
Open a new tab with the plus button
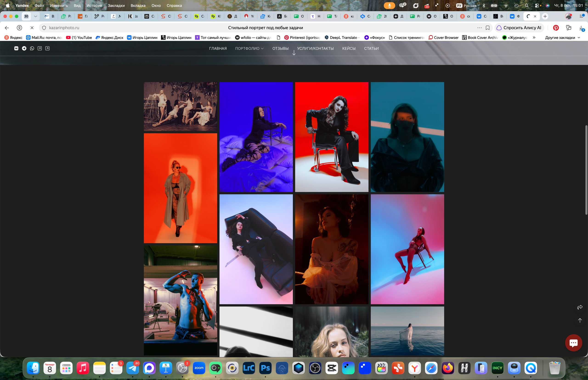545,16
